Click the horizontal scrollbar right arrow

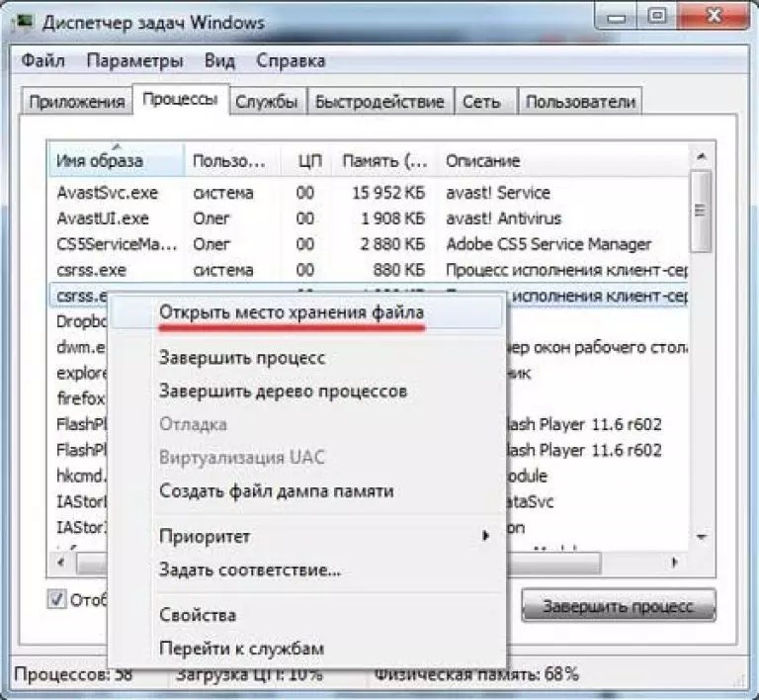(x=674, y=562)
